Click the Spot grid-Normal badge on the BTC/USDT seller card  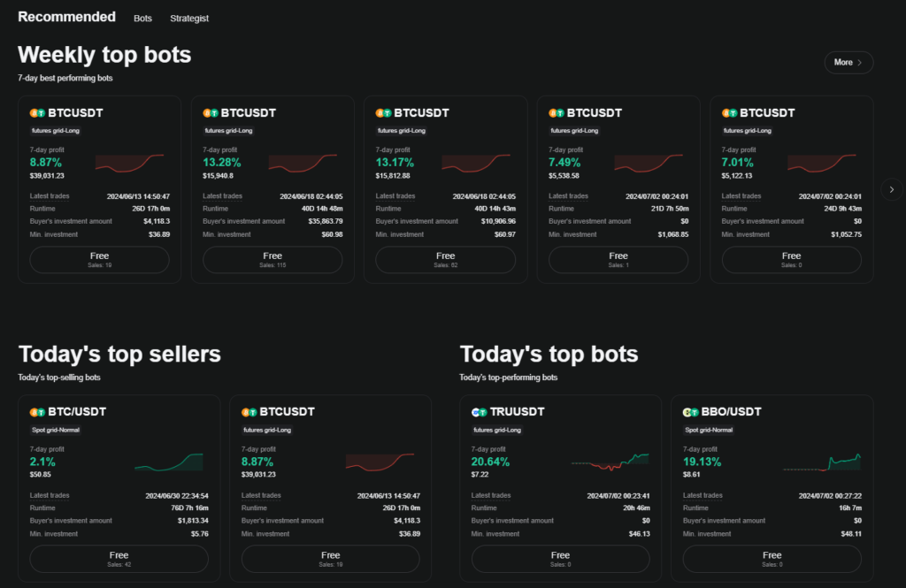(57, 430)
